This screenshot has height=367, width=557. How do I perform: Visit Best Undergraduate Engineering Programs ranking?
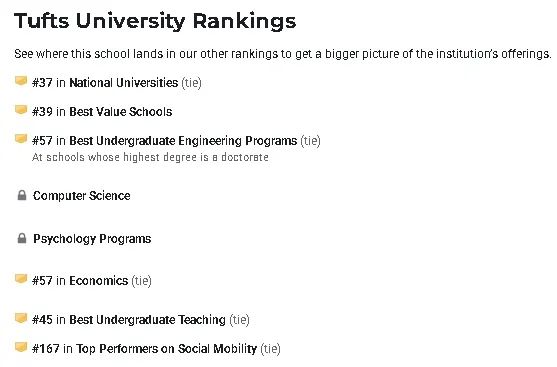coord(183,141)
